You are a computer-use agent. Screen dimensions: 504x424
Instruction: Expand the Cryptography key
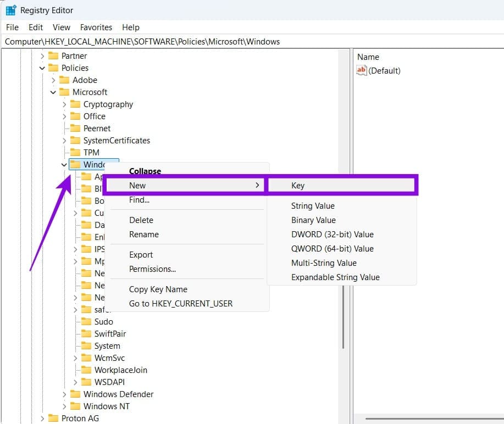click(x=64, y=104)
